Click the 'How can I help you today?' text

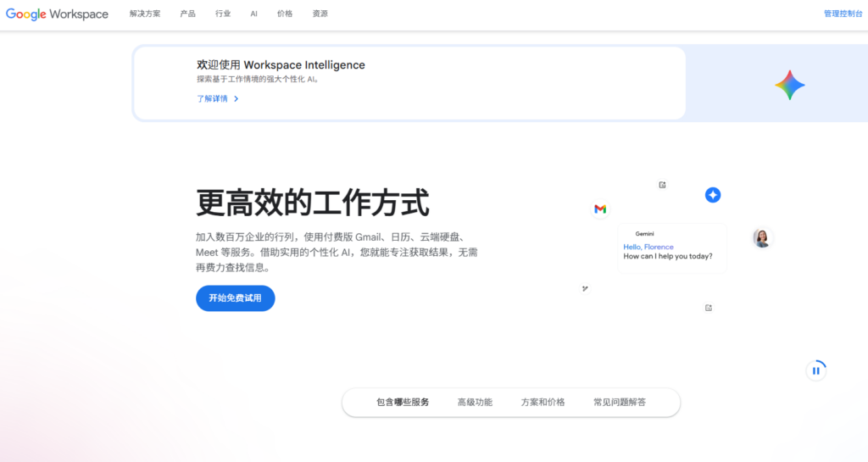tap(668, 256)
